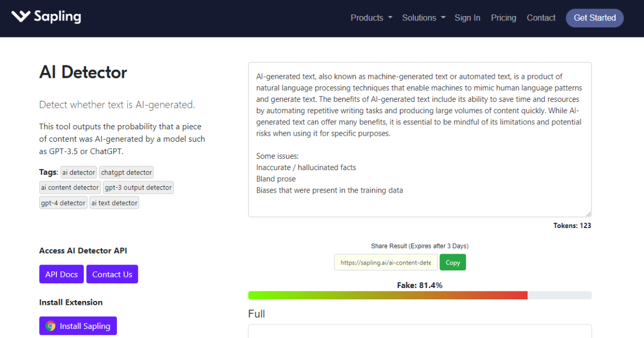This screenshot has width=644, height=338.
Task: Open the Pricing page
Action: 503,18
